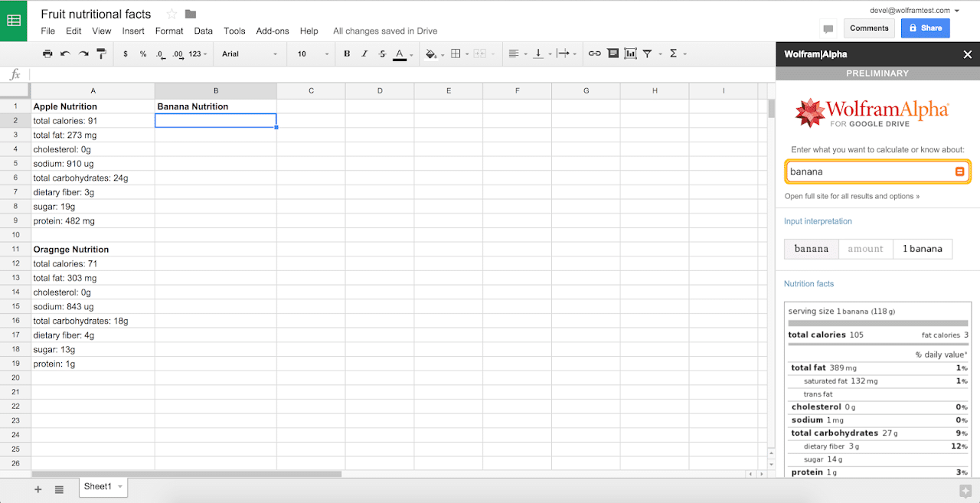Click the blue Share button
This screenshot has width=980, height=503.
coord(925,28)
